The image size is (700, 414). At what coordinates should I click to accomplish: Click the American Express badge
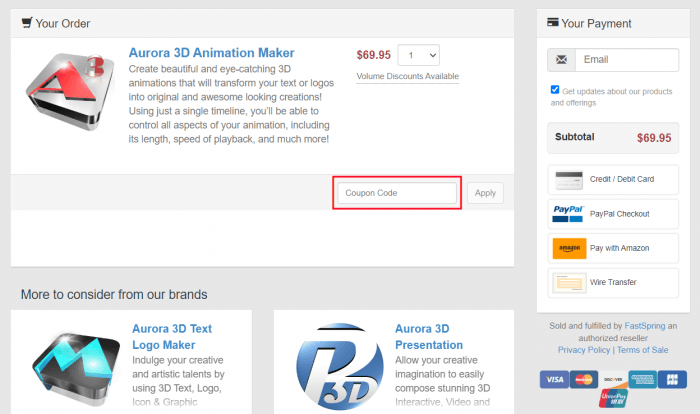pos(642,380)
